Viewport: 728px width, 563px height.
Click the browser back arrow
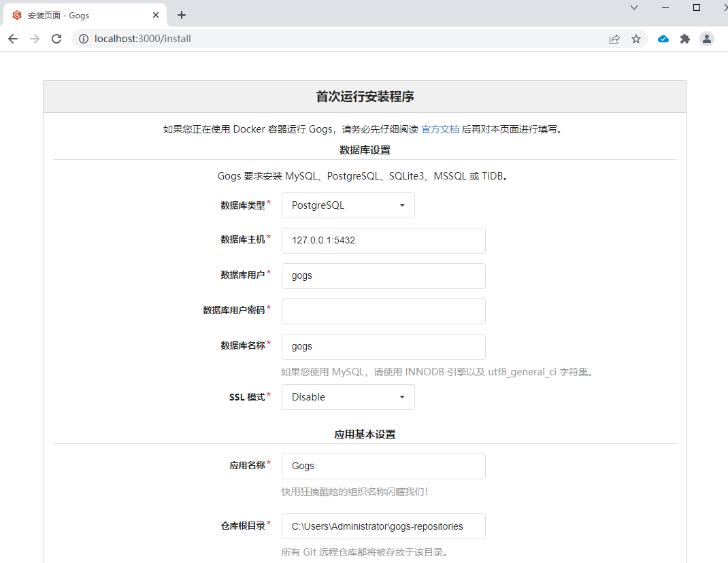(x=13, y=39)
